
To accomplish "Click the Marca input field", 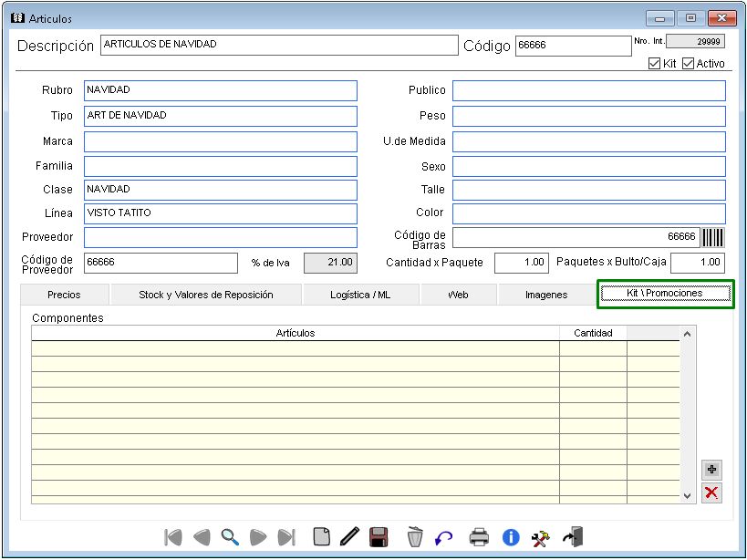I will point(221,142).
